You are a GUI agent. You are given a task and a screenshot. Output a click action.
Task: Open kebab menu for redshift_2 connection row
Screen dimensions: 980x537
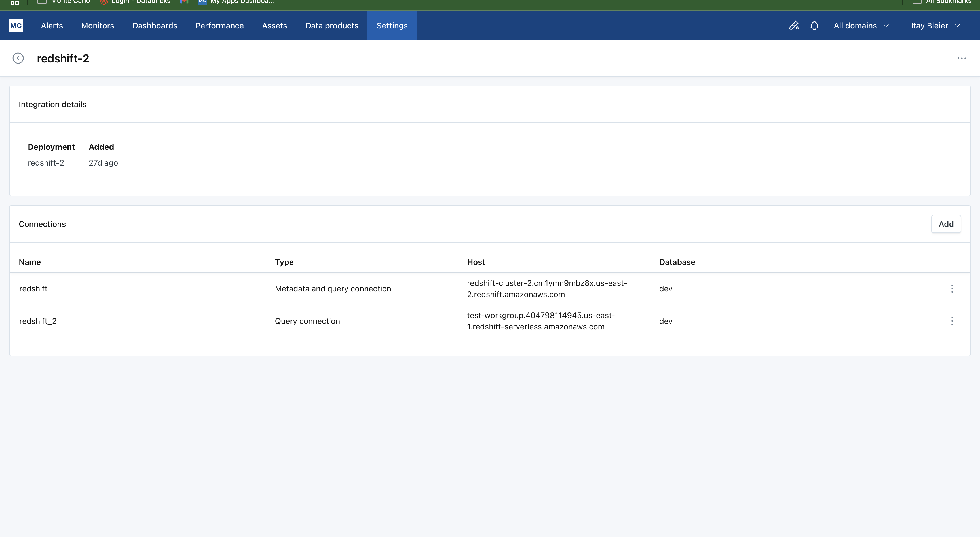tap(952, 321)
